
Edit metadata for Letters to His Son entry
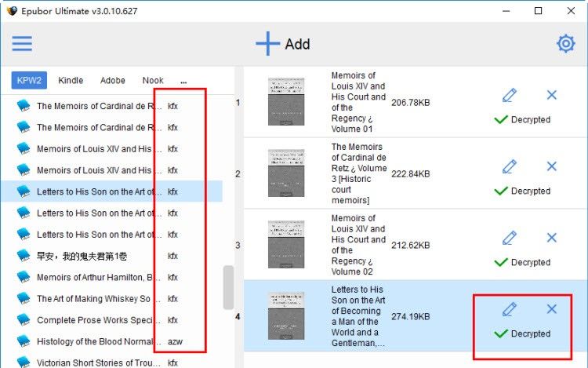(x=510, y=309)
